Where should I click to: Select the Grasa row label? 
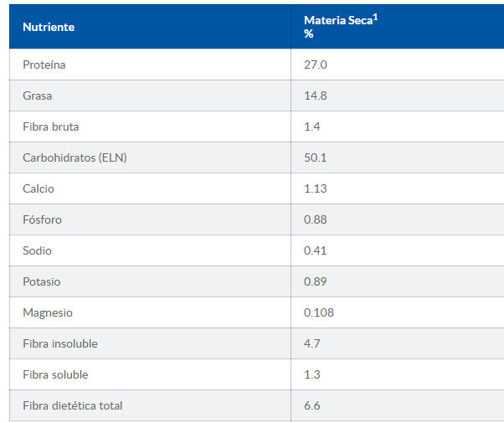pos(37,95)
